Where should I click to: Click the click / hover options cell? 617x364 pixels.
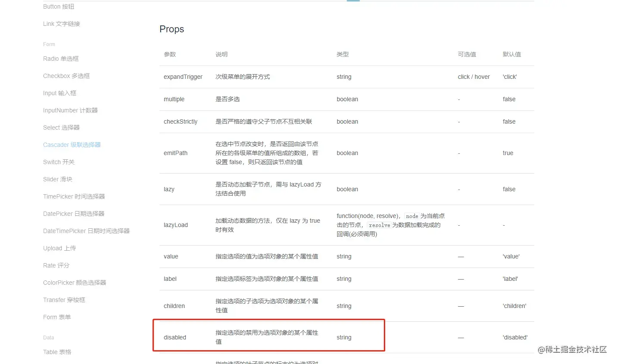474,77
